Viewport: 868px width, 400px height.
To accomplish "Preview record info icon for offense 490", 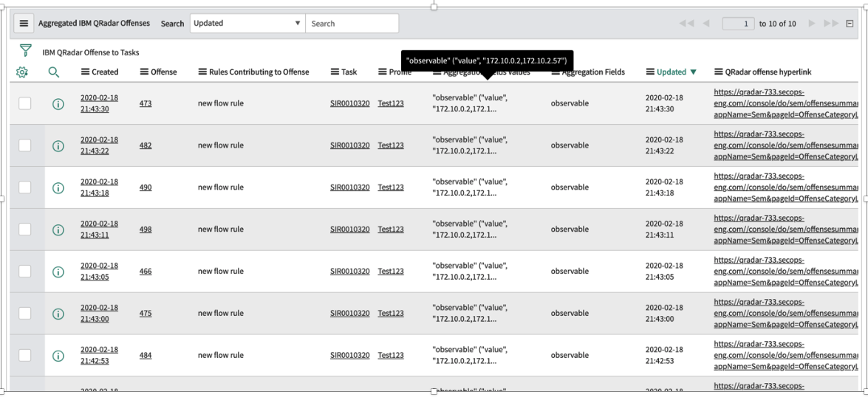I will [x=58, y=187].
